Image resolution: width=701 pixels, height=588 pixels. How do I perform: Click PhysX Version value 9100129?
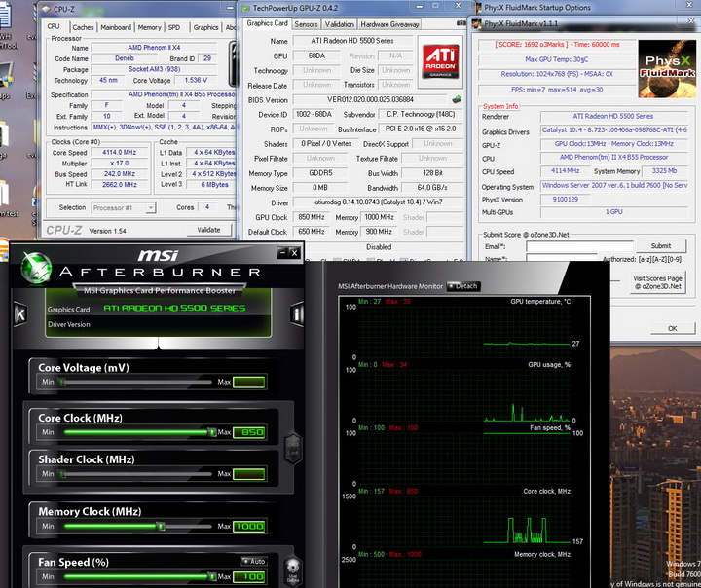[565, 200]
